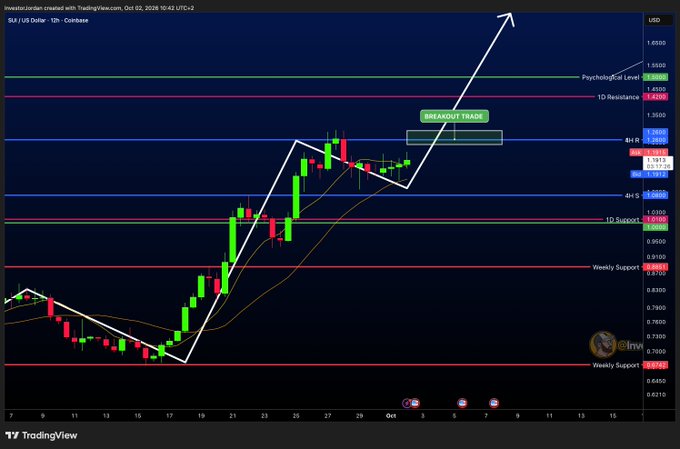This screenshot has width=680, height=449.
Task: Click the 1.3500 price axis label
Action: coord(656,115)
